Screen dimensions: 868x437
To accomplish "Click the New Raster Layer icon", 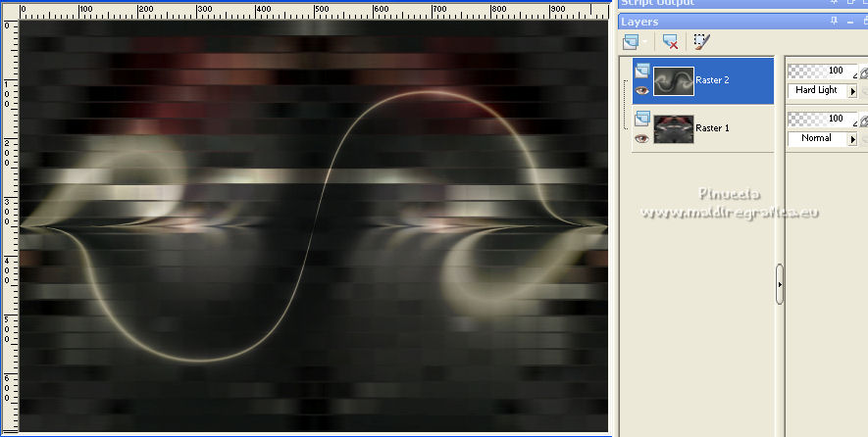I will click(x=630, y=42).
